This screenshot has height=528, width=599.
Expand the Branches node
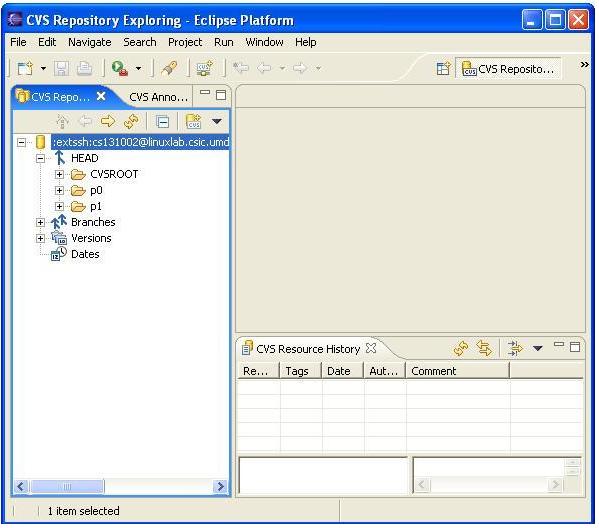coord(41,222)
